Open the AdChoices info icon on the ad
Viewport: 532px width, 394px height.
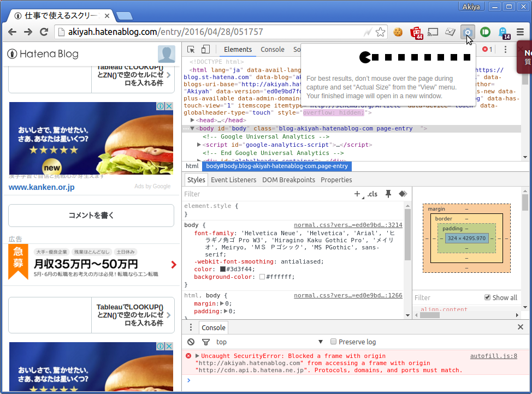coord(161,106)
